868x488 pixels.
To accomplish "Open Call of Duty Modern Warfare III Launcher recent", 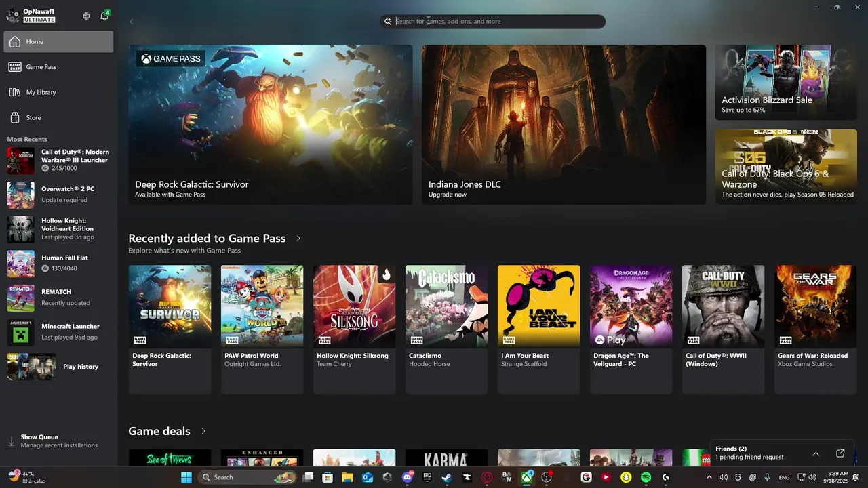I will point(58,161).
